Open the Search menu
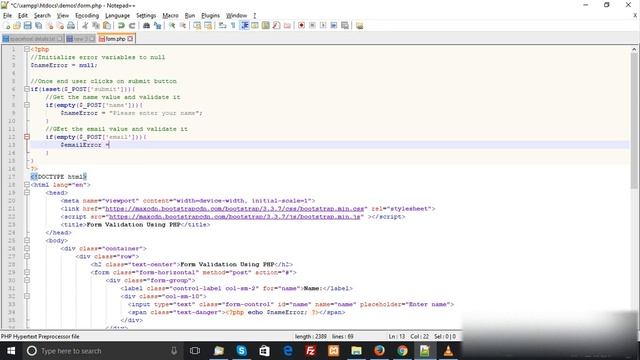The width and height of the screenshot is (640, 360). (42, 16)
